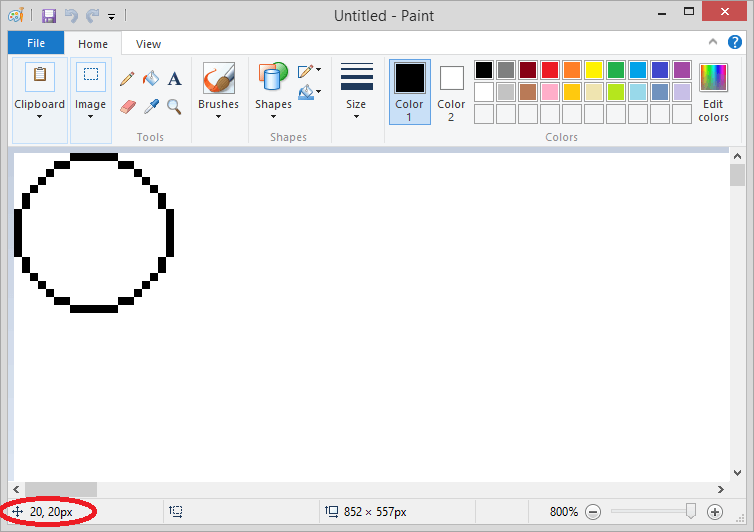The width and height of the screenshot is (754, 532).
Task: Select the Text tool
Action: pos(175,78)
